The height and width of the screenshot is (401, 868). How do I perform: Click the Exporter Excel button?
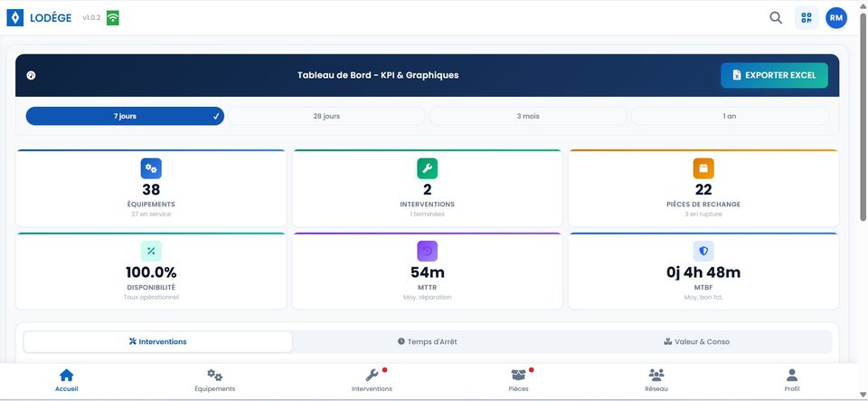[x=774, y=75]
